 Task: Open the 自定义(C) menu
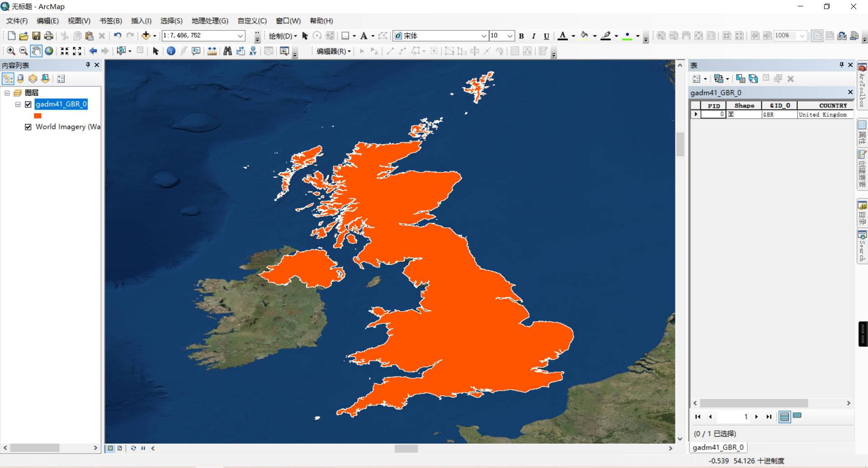pyautogui.click(x=252, y=21)
